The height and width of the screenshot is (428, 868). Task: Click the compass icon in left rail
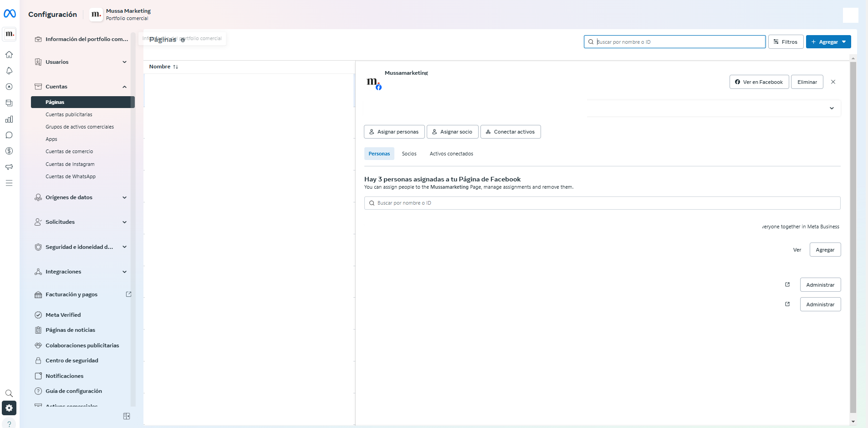tap(9, 87)
